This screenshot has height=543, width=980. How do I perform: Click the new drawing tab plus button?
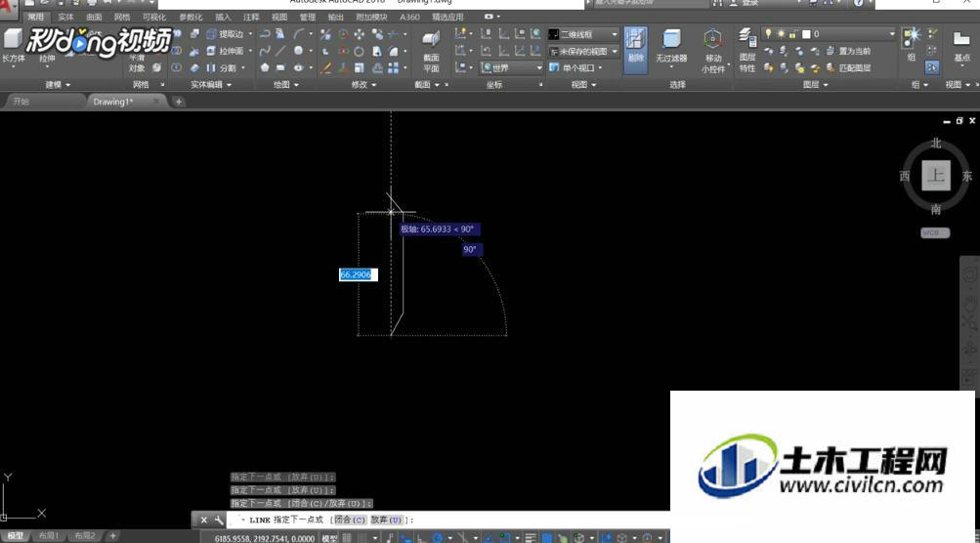pyautogui.click(x=179, y=102)
